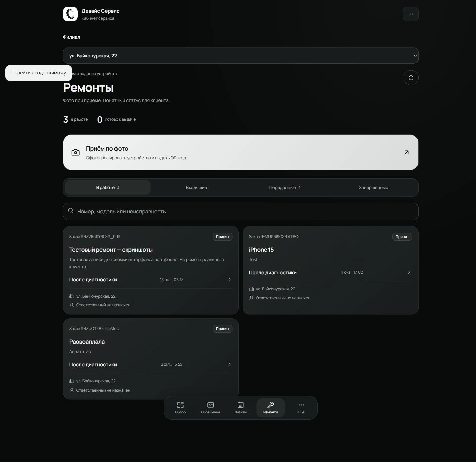Open the Раовоаллала repair title
476x462 pixels.
tap(87, 342)
